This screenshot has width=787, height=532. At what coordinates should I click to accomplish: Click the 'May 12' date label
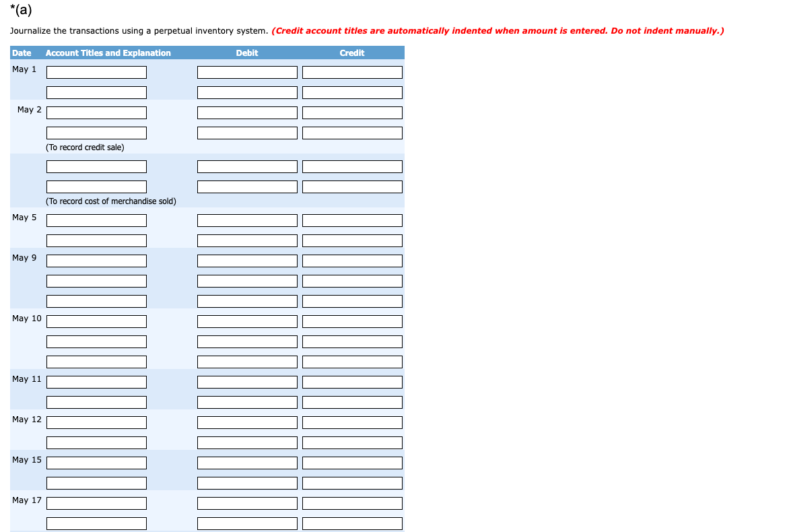[27, 419]
